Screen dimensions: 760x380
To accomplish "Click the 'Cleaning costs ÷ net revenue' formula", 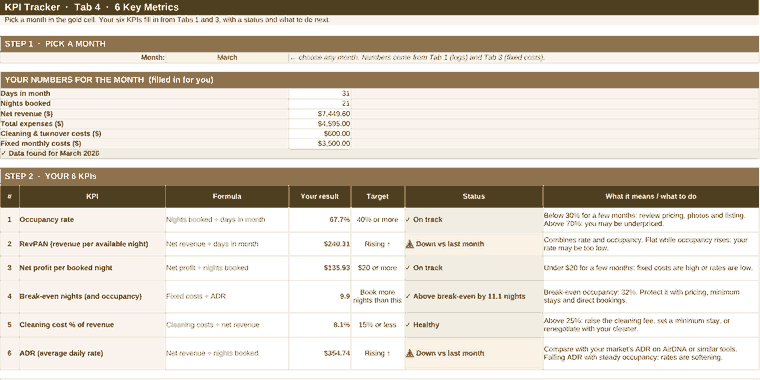I will point(227,325).
